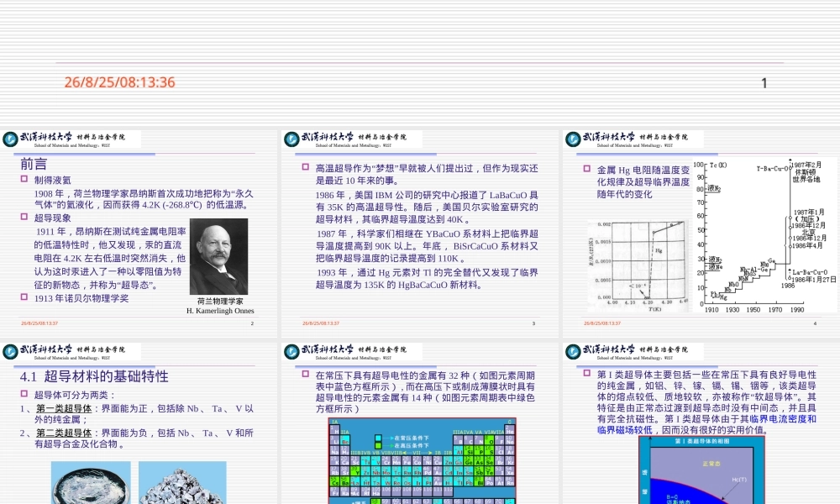Click the paragraph starting '1993 年，通过 Hg'
Image resolution: width=840 pixels, height=504 pixels.
pyautogui.click(x=427, y=279)
